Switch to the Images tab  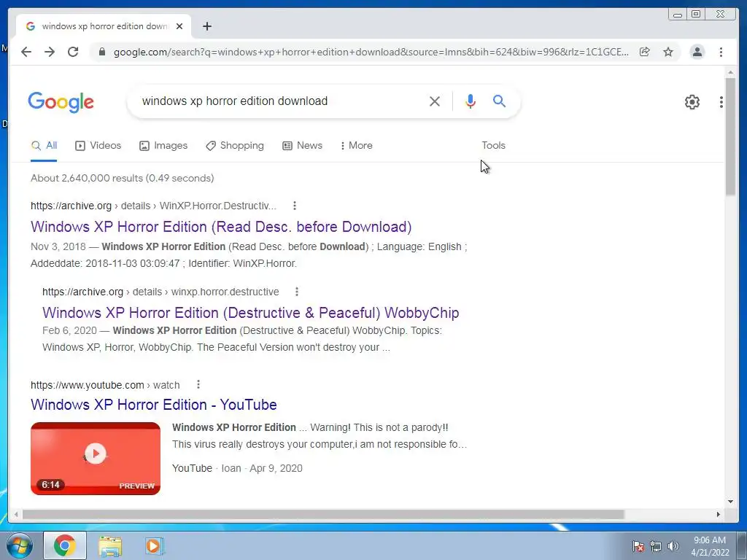[x=163, y=146]
